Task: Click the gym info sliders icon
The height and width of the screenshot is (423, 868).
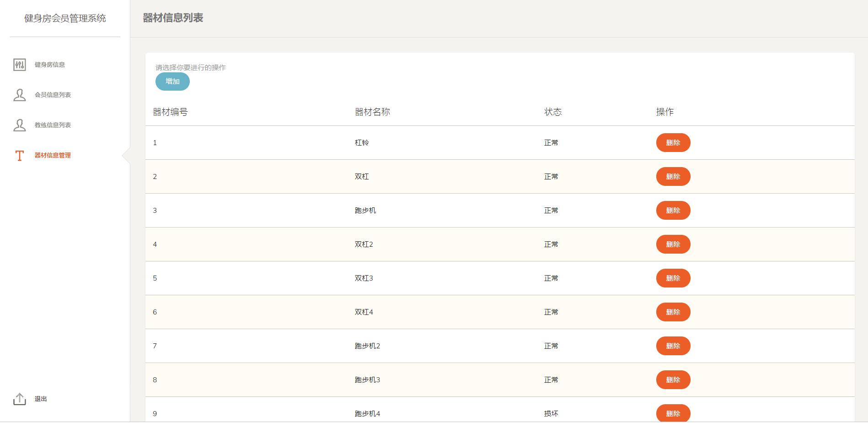Action: [x=19, y=65]
